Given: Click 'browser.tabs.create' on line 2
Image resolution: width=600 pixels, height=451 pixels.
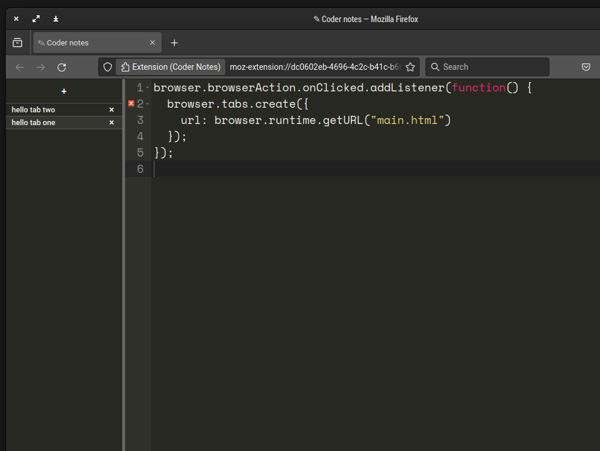Looking at the screenshot, I should coord(231,104).
